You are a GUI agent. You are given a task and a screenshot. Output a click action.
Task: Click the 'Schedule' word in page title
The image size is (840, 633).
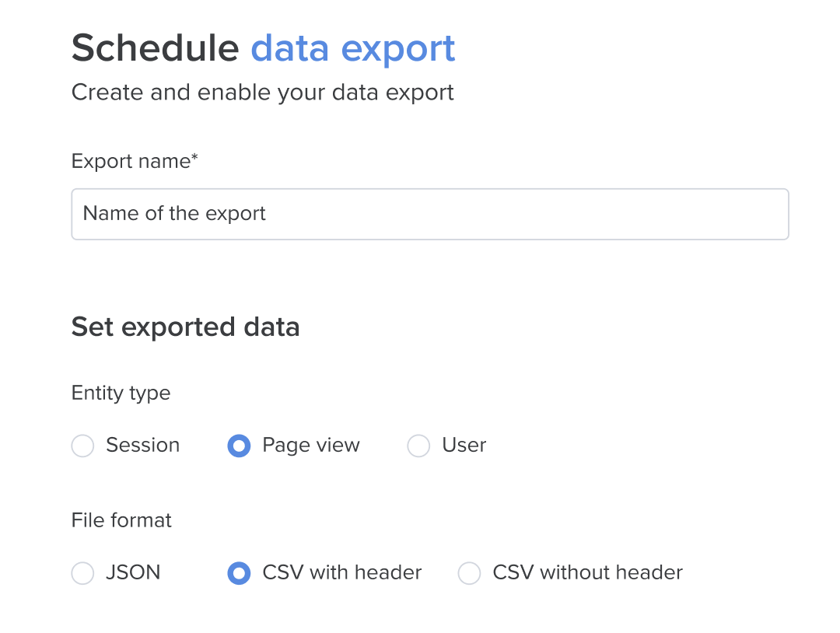coord(156,48)
